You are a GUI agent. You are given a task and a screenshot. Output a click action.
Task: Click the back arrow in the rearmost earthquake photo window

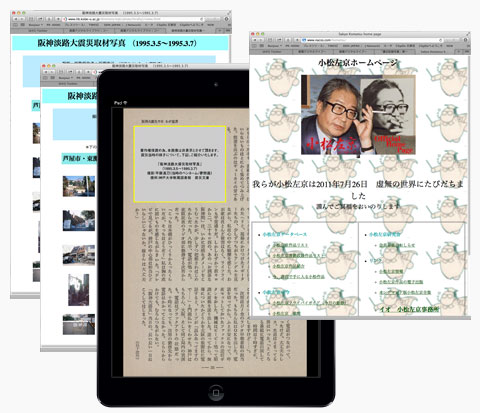point(16,19)
